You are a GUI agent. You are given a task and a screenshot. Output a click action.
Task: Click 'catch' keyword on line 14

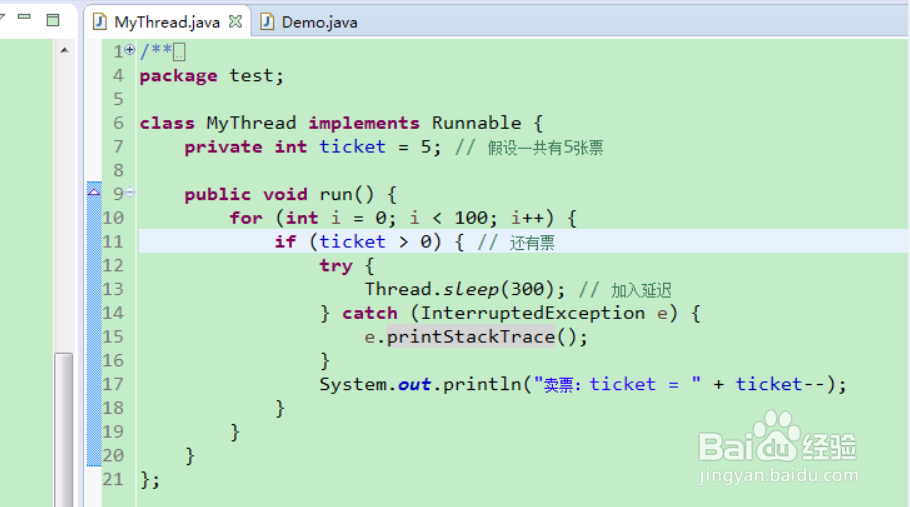pos(370,313)
